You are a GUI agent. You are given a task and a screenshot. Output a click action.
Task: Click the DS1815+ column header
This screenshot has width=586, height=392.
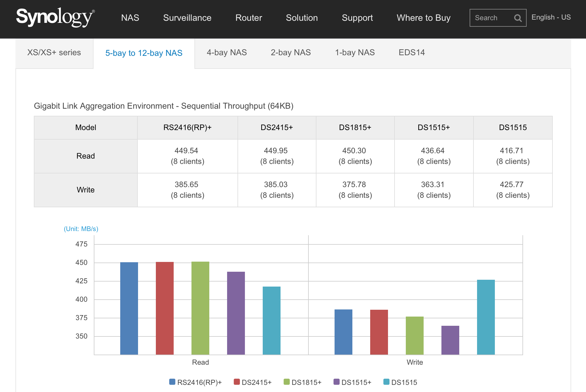(355, 128)
